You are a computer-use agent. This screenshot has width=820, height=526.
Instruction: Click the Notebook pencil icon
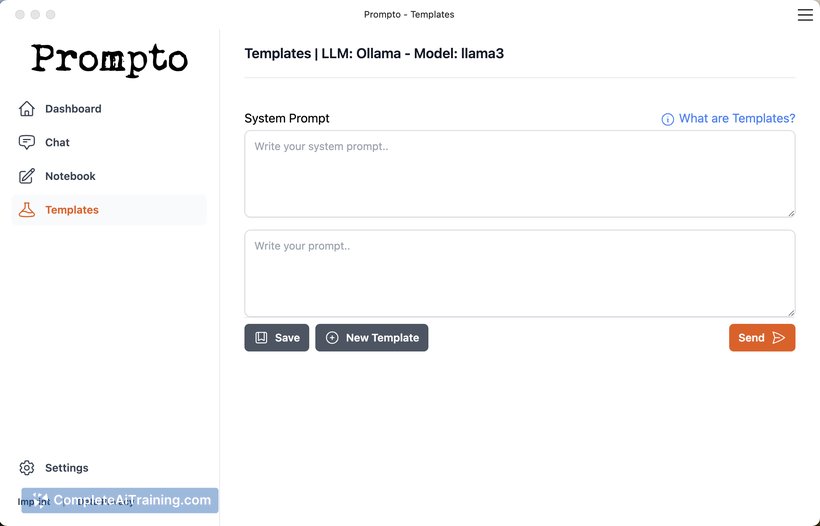[x=27, y=176]
